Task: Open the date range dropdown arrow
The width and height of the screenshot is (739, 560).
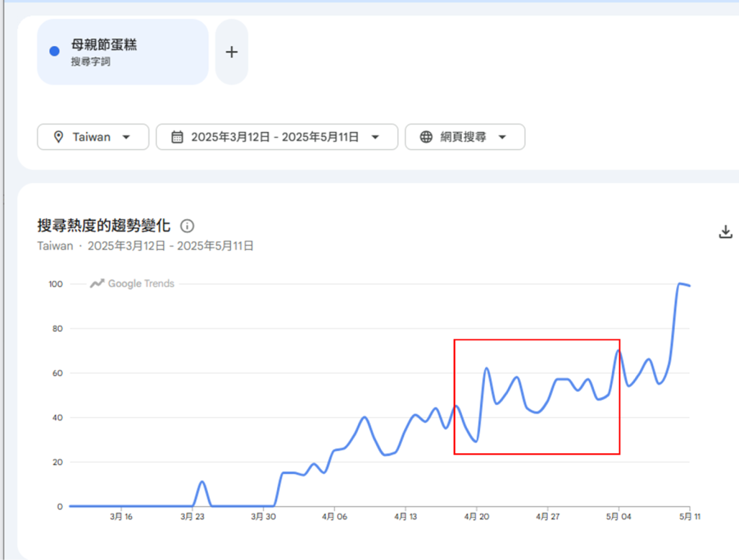Action: coord(375,137)
